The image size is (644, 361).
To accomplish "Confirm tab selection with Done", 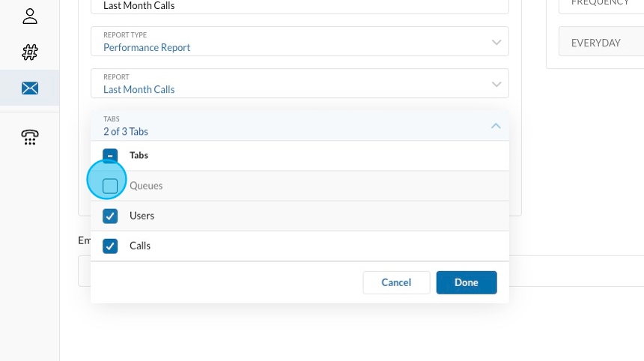I will 467,282.
